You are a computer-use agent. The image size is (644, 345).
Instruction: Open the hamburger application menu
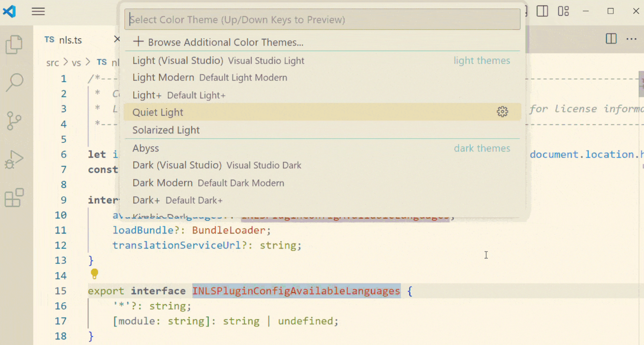(38, 12)
